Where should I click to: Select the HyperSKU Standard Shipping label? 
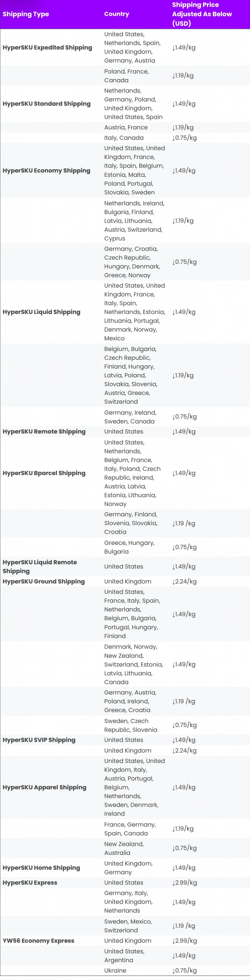[46, 104]
